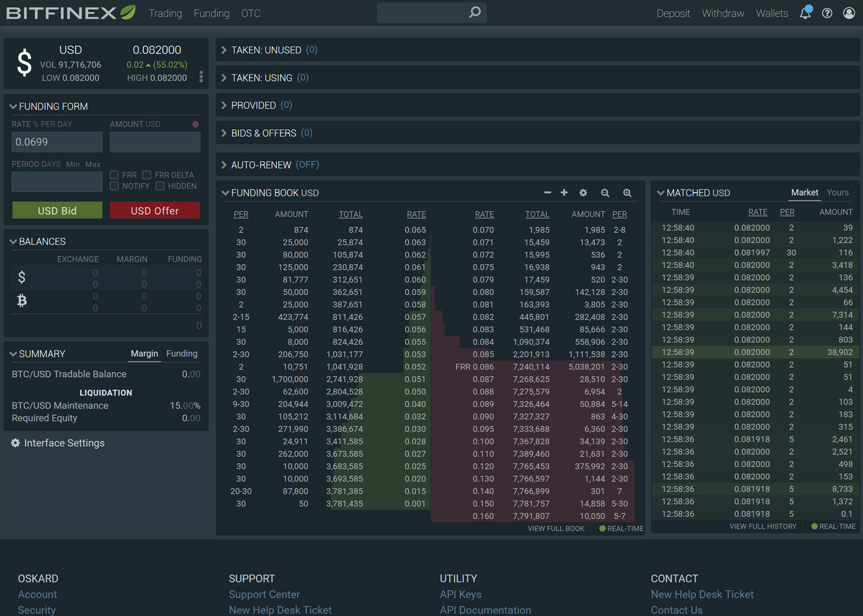Open the Support Center footer link

pos(264,594)
